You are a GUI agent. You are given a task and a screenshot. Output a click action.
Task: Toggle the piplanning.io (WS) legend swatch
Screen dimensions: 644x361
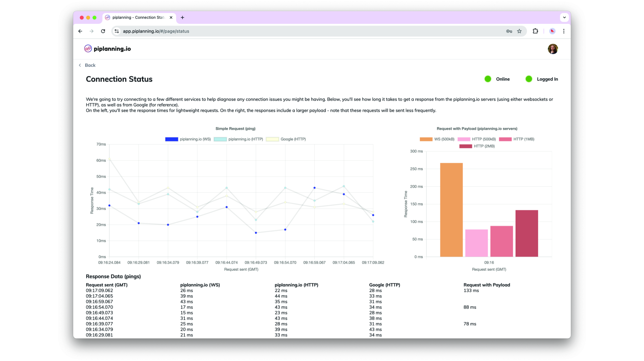pos(171,139)
